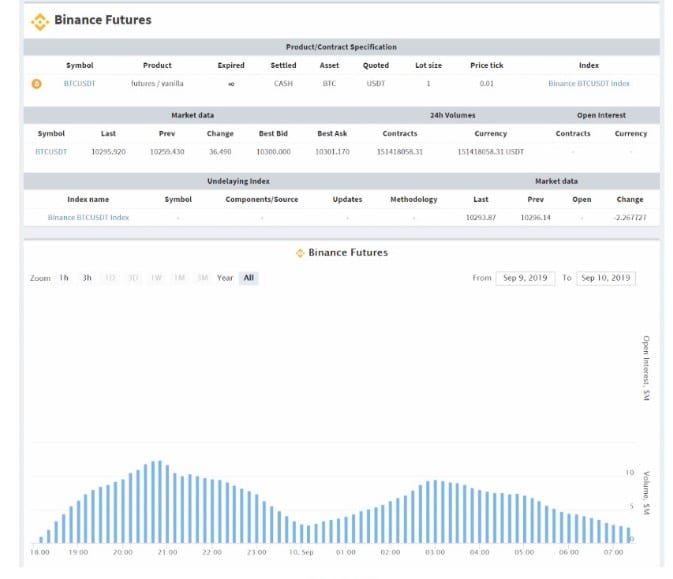Click the CASH settled cell
The height and width of the screenshot is (579, 673).
pyautogui.click(x=283, y=84)
